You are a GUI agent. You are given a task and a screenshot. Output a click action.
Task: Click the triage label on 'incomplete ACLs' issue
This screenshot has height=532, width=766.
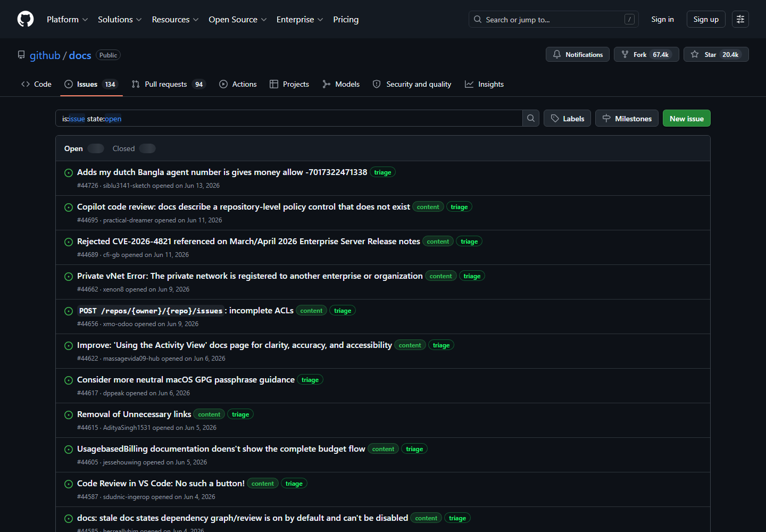343,311
